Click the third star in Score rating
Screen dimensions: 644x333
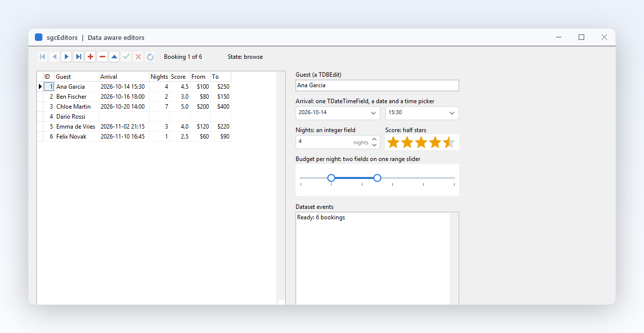pyautogui.click(x=421, y=143)
